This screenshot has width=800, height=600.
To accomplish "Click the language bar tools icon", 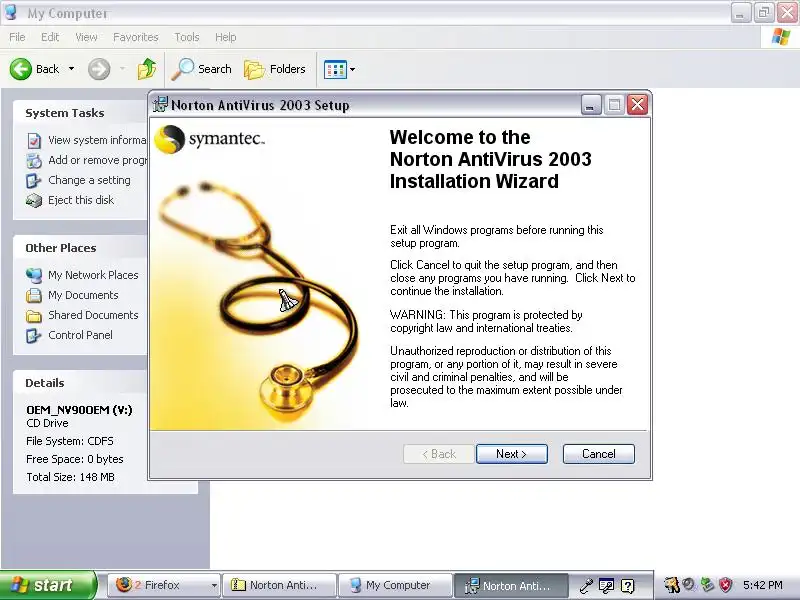I will pyautogui.click(x=606, y=586).
